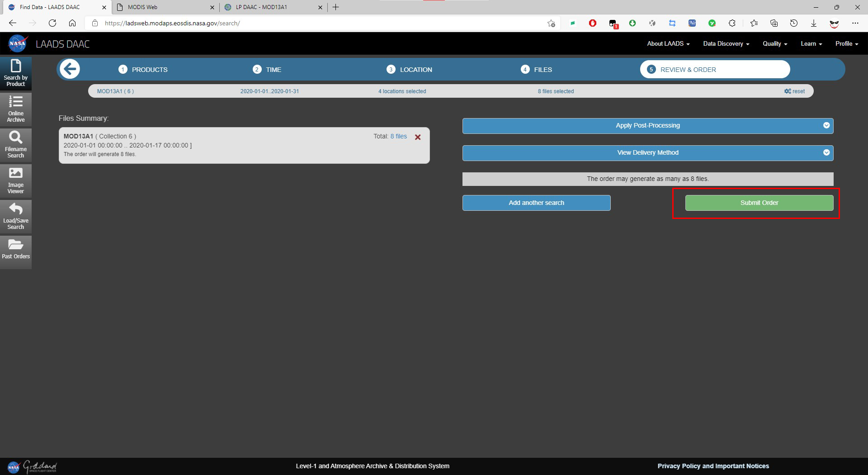Open the Search by Product sidebar icon

[16, 73]
